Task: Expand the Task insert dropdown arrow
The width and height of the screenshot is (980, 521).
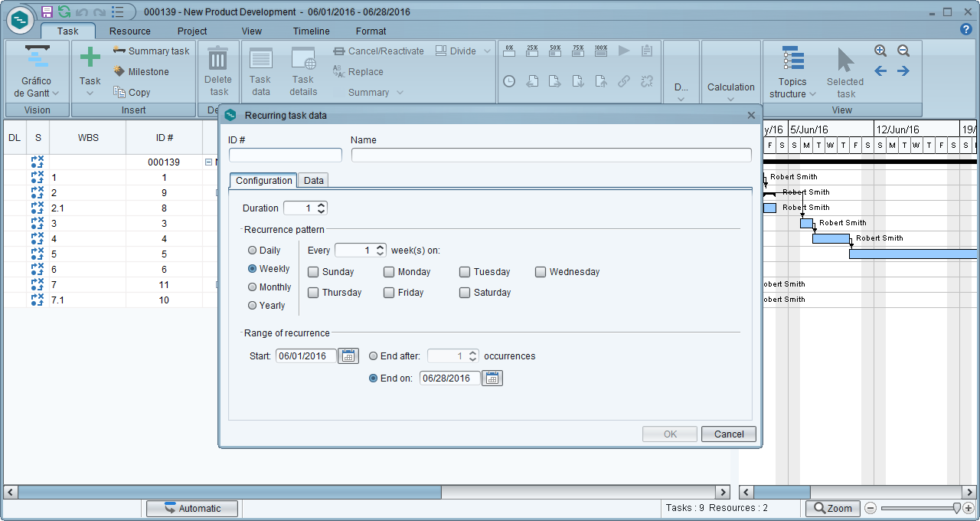Action: pyautogui.click(x=90, y=93)
